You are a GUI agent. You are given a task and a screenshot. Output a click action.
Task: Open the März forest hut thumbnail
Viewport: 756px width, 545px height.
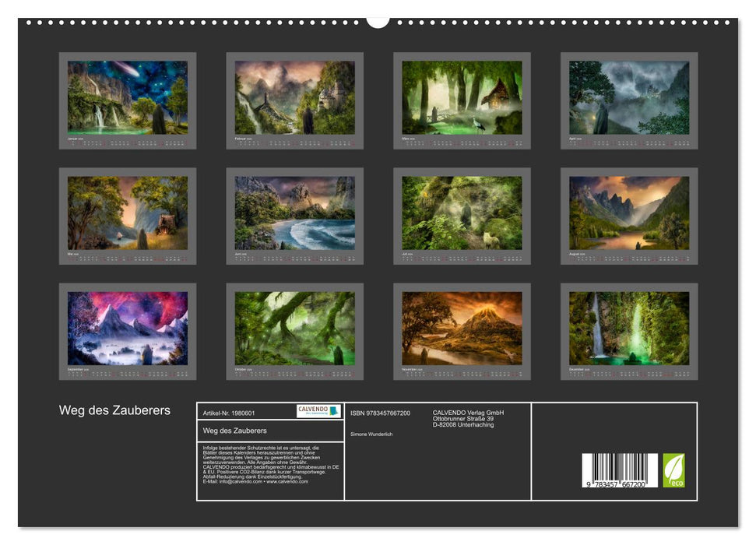[x=462, y=97]
